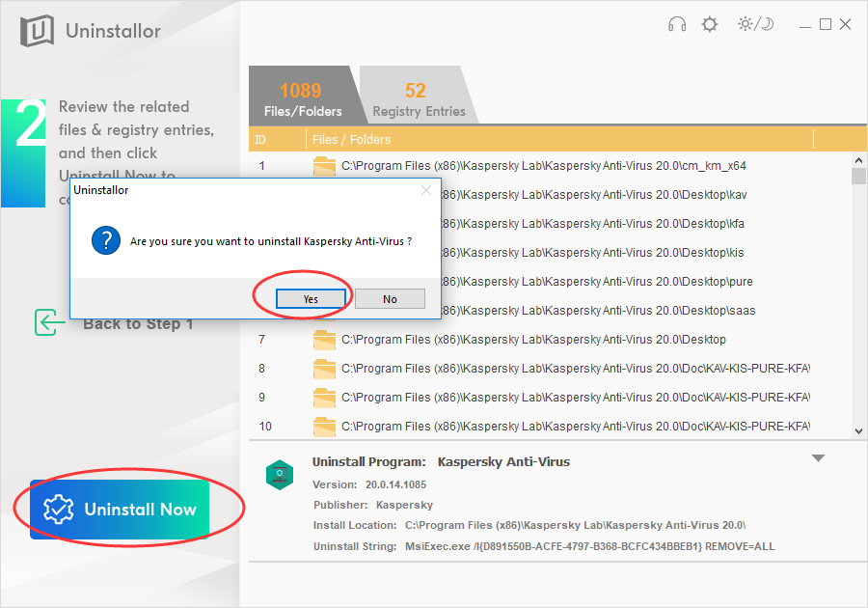868x608 pixels.
Task: Open support via the headphones icon
Action: pos(676,24)
